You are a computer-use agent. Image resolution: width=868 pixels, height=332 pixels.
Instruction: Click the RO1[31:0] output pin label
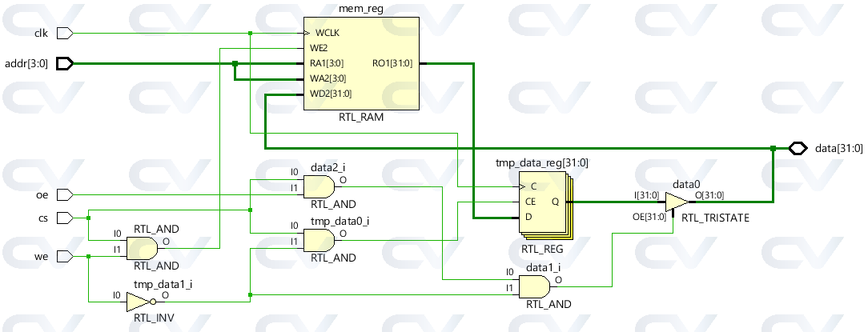pos(392,63)
